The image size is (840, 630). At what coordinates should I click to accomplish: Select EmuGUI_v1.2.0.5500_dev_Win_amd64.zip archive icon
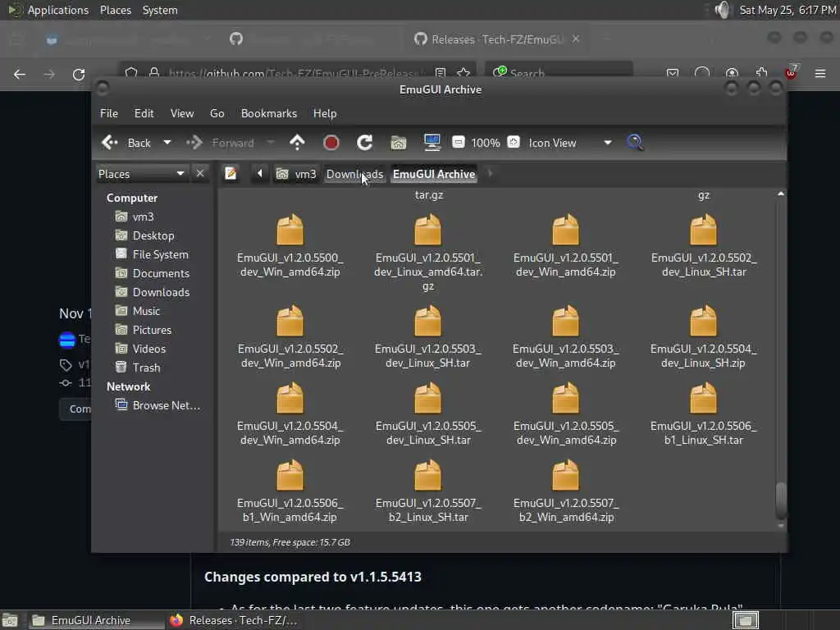click(x=290, y=230)
